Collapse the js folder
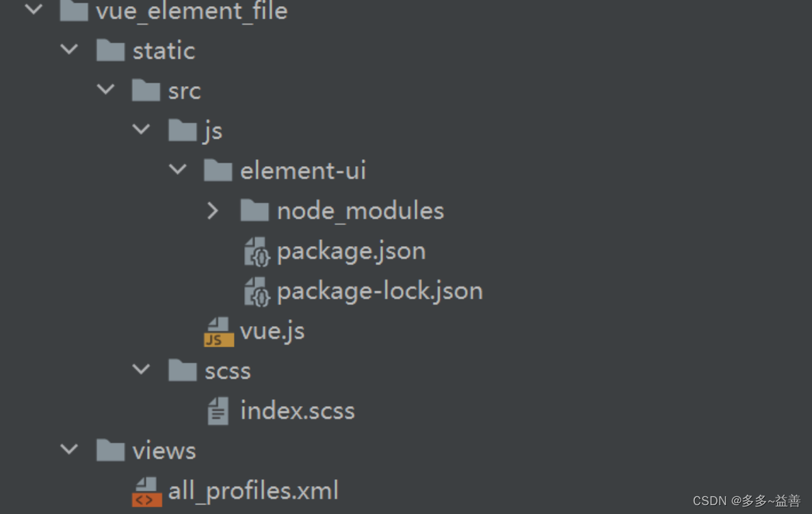This screenshot has height=514, width=812. tap(141, 129)
